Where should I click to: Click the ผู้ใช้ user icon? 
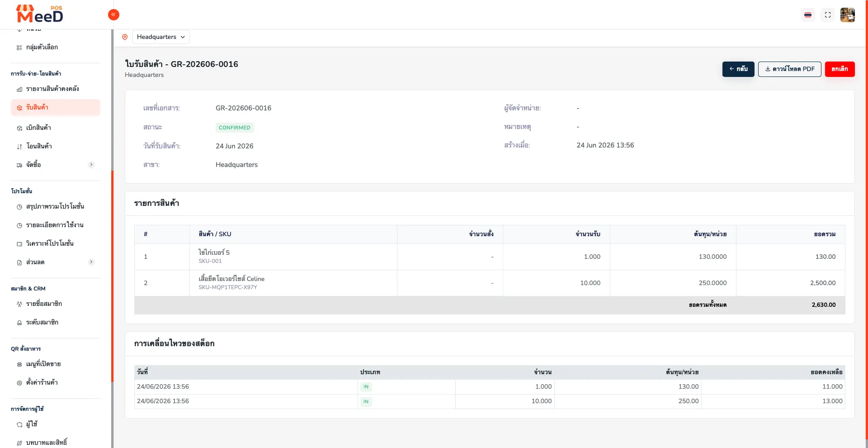coord(19,424)
